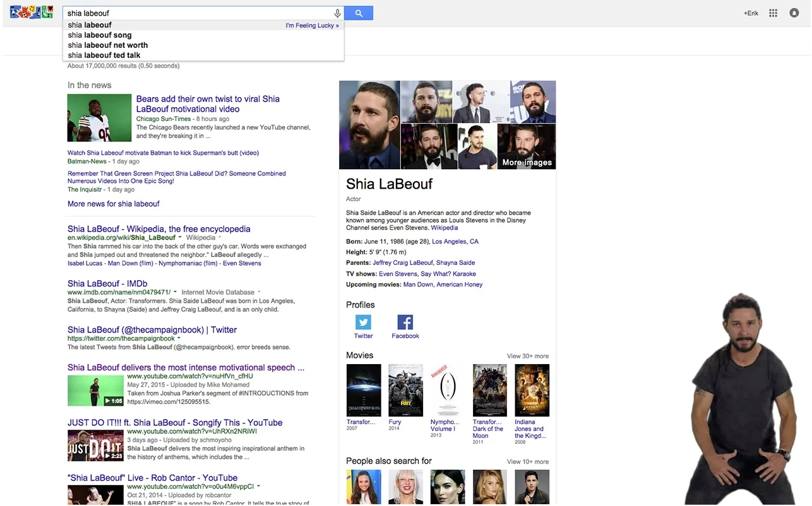Open Nymphomaniac Volume I poster
This screenshot has width=812, height=506.
tap(448, 390)
